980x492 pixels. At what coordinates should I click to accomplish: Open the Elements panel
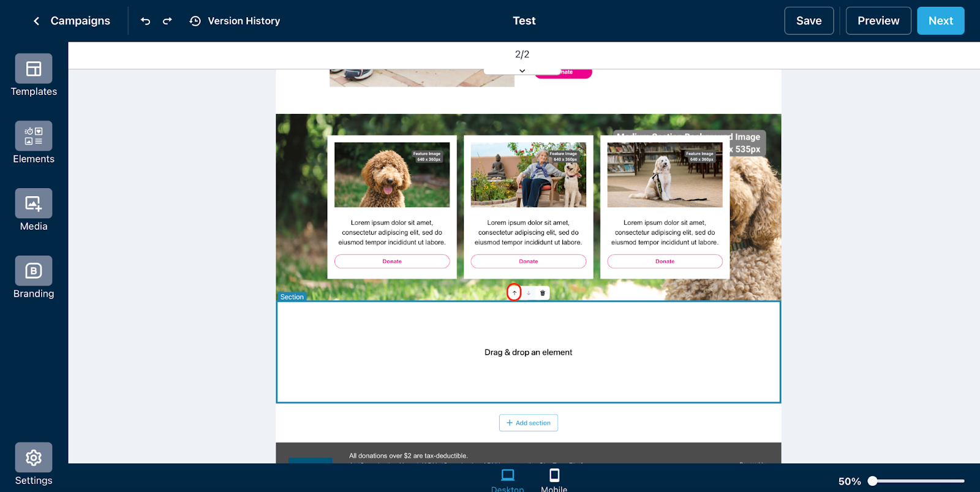pos(34,143)
